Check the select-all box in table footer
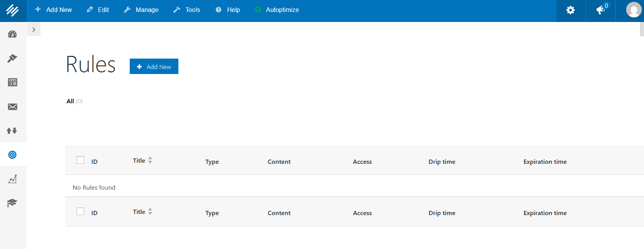The image size is (644, 249). click(x=80, y=211)
